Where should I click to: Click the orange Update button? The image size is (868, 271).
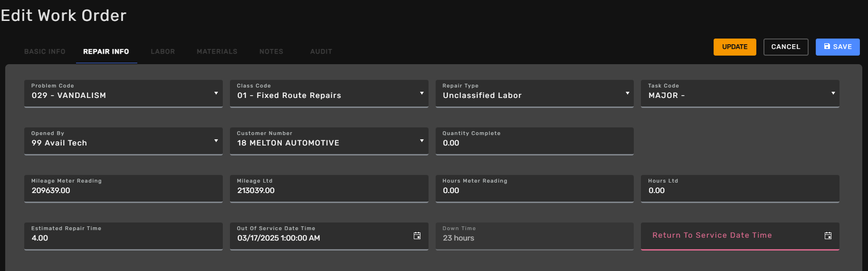735,47
